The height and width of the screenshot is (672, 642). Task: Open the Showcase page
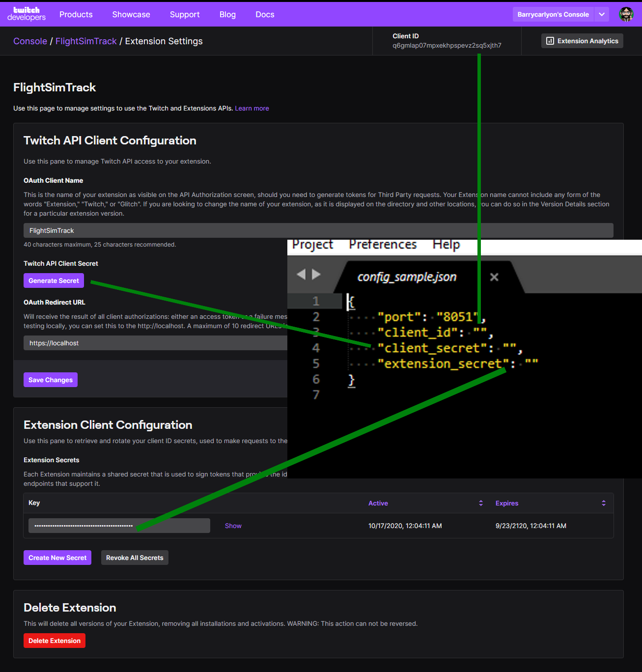131,14
